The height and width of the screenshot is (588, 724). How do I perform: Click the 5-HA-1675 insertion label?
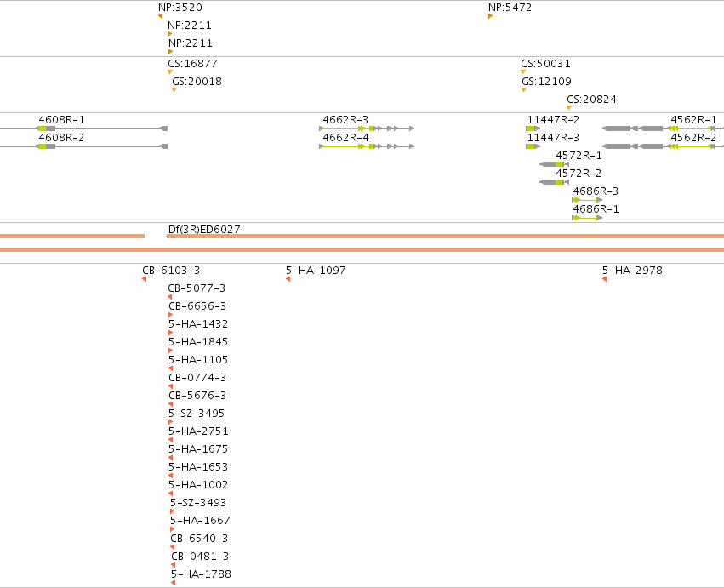point(198,449)
